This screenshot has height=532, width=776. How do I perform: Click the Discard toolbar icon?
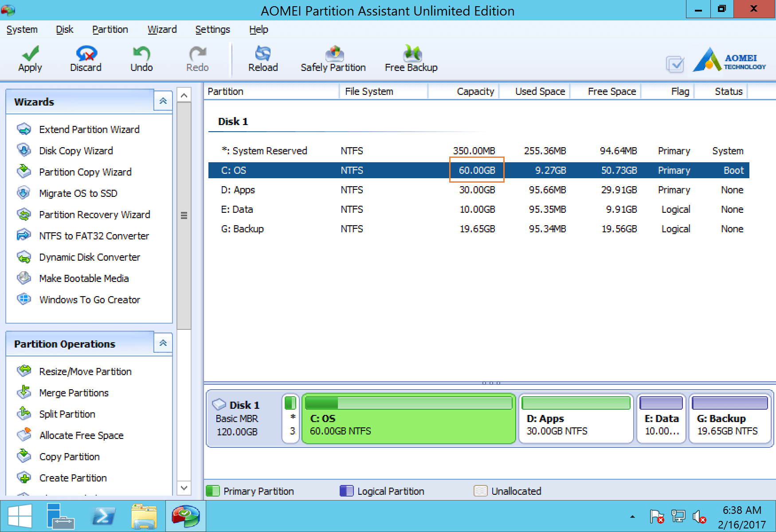coord(85,54)
